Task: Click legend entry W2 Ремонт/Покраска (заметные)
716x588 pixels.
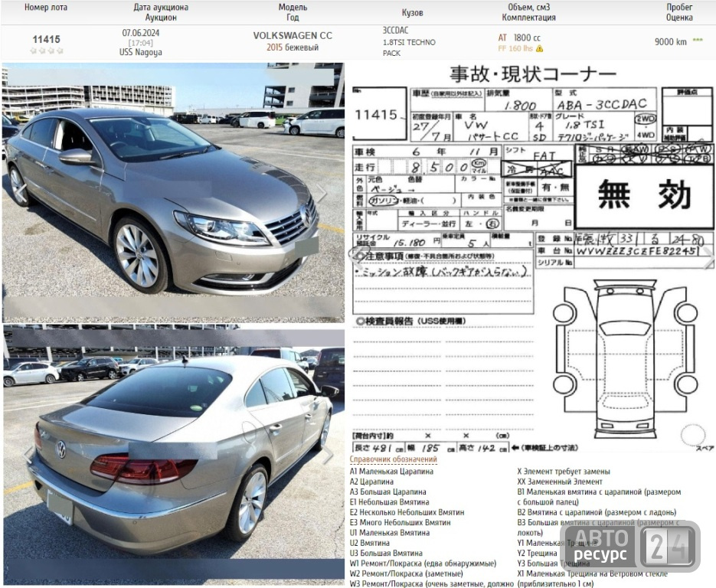Action: click(407, 574)
